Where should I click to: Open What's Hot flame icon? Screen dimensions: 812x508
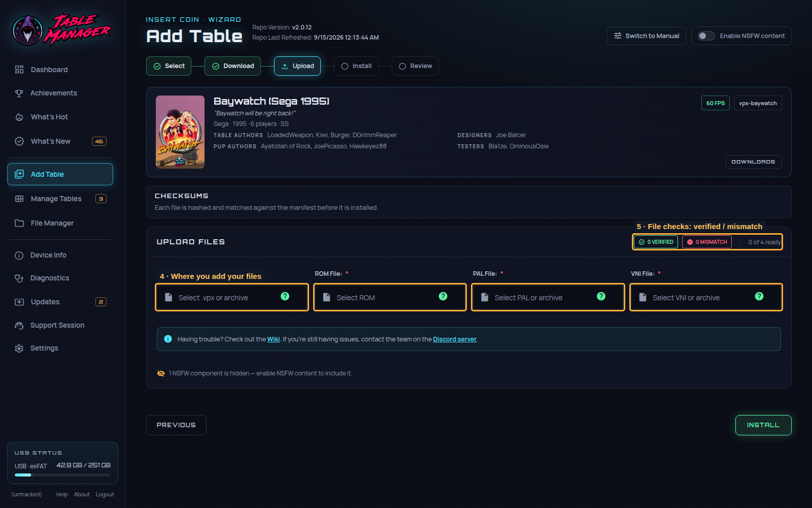19,117
